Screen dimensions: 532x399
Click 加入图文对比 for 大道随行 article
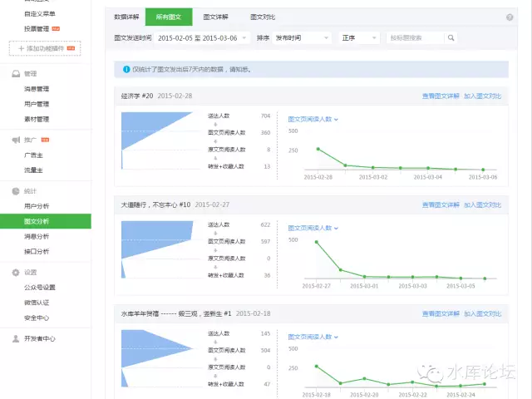coord(482,204)
